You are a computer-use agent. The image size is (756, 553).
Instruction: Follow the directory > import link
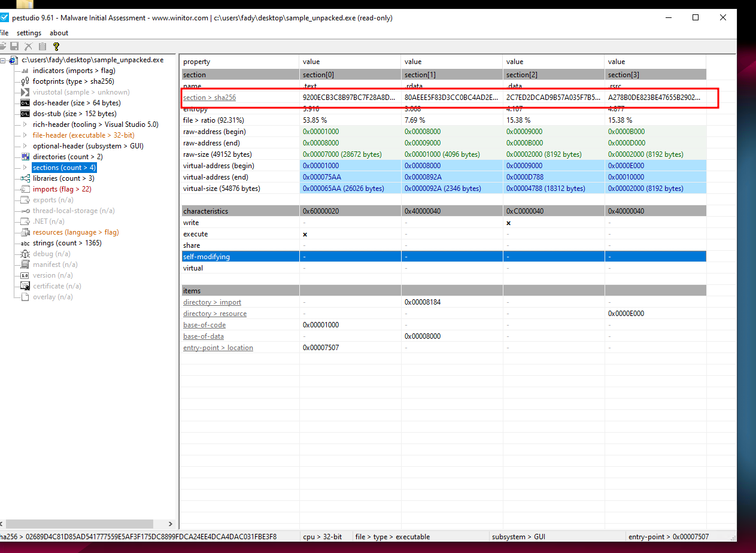(212, 302)
